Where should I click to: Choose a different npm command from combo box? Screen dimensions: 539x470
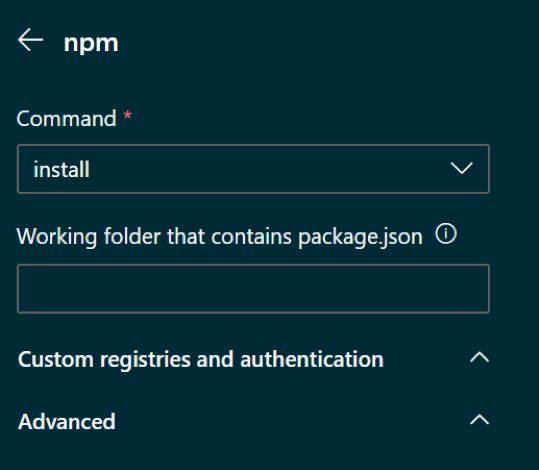pos(253,169)
